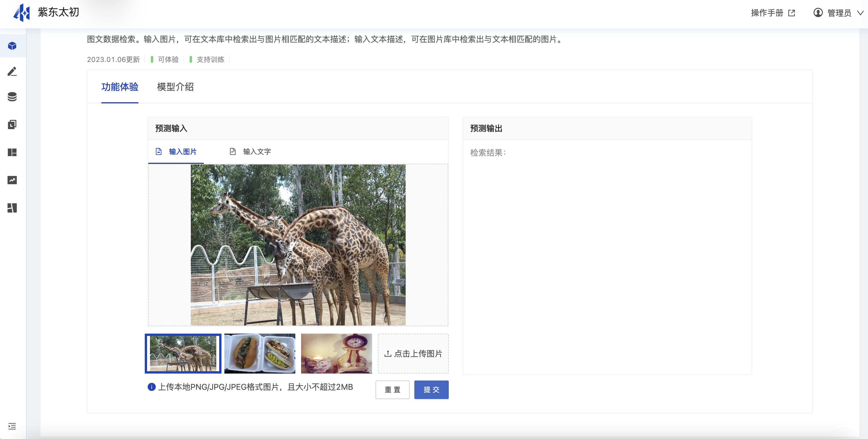Select the hot dog sandwich sample thumbnail
This screenshot has width=868, height=439.
coord(260,353)
